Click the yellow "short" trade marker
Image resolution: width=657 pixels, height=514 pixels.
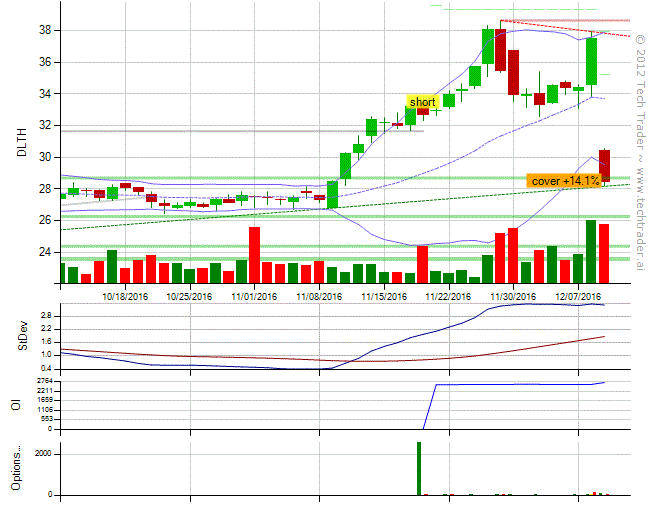(x=422, y=102)
